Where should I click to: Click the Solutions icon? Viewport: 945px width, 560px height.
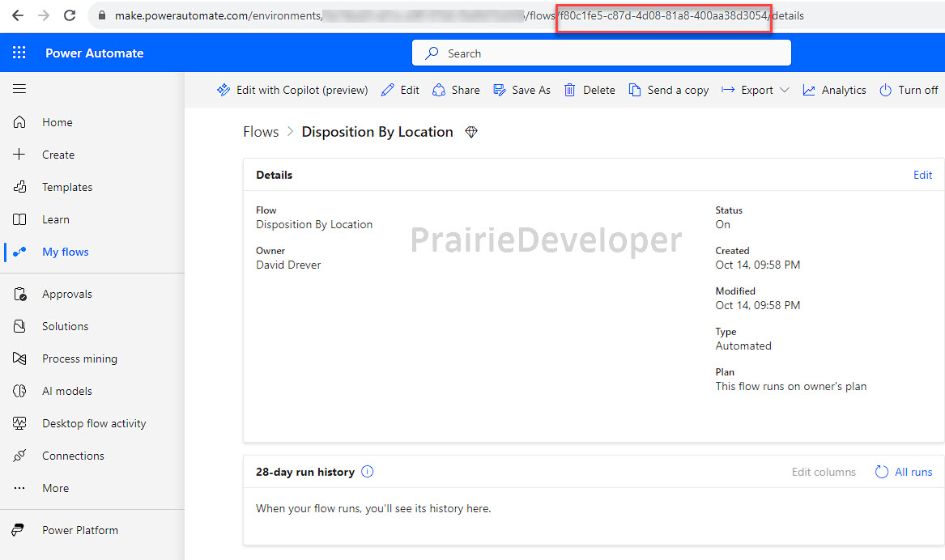point(19,326)
